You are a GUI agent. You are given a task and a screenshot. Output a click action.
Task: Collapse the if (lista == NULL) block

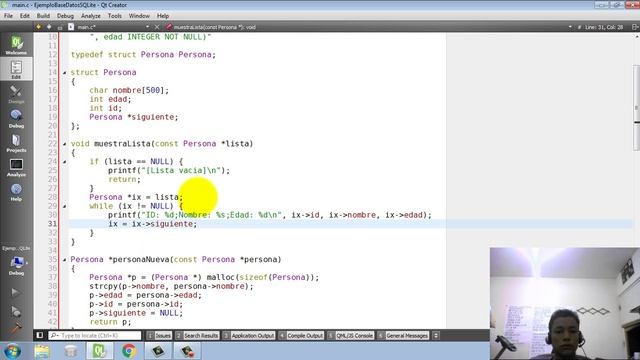click(64, 162)
